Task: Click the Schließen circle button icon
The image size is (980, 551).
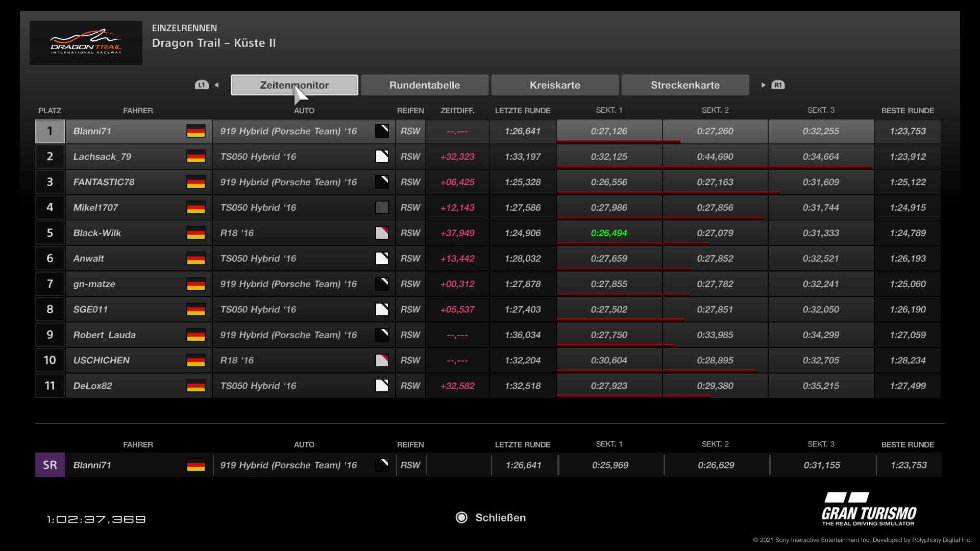Action: coord(461,517)
